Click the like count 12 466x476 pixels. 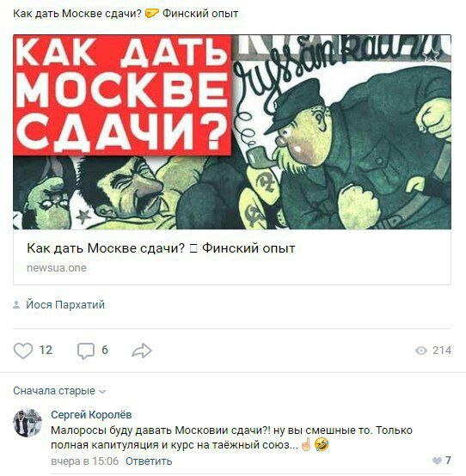coord(46,351)
